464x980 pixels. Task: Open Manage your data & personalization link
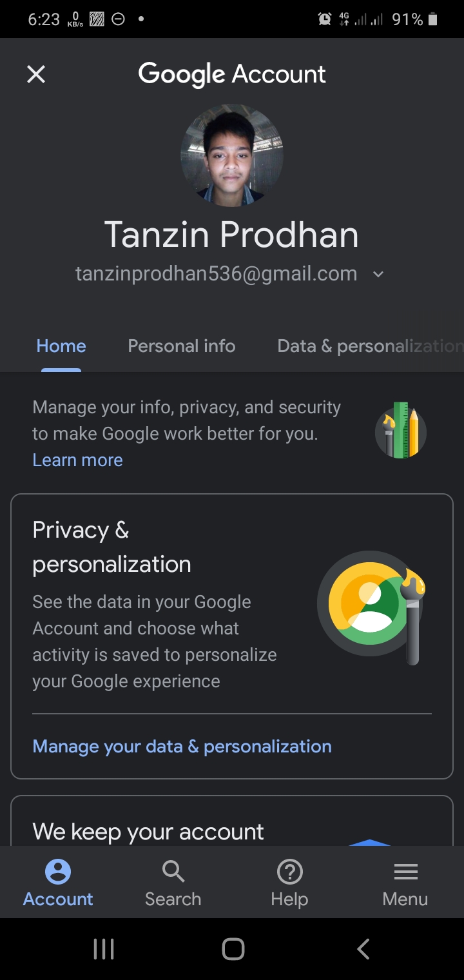(x=182, y=746)
